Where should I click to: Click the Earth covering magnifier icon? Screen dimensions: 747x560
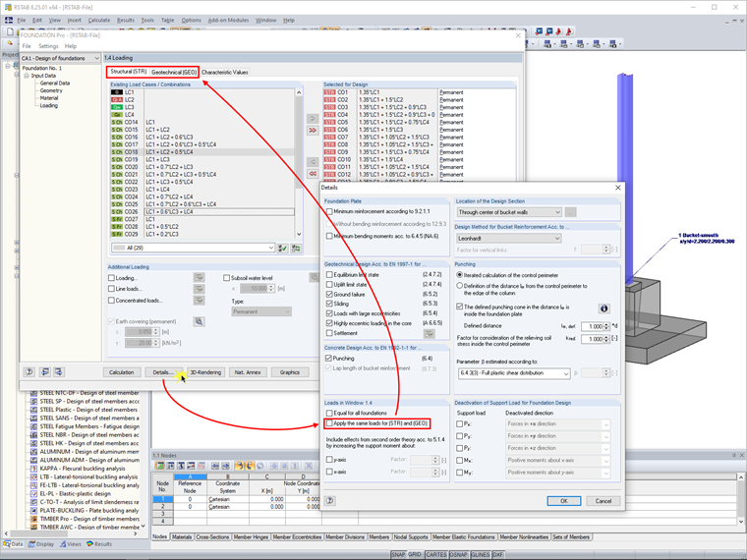199,322
